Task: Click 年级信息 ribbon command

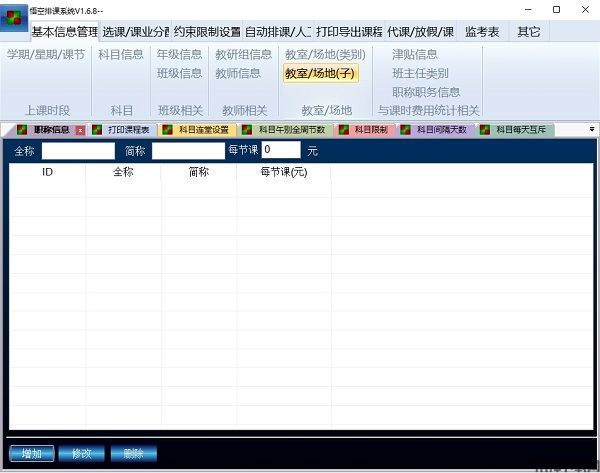Action: pos(179,54)
